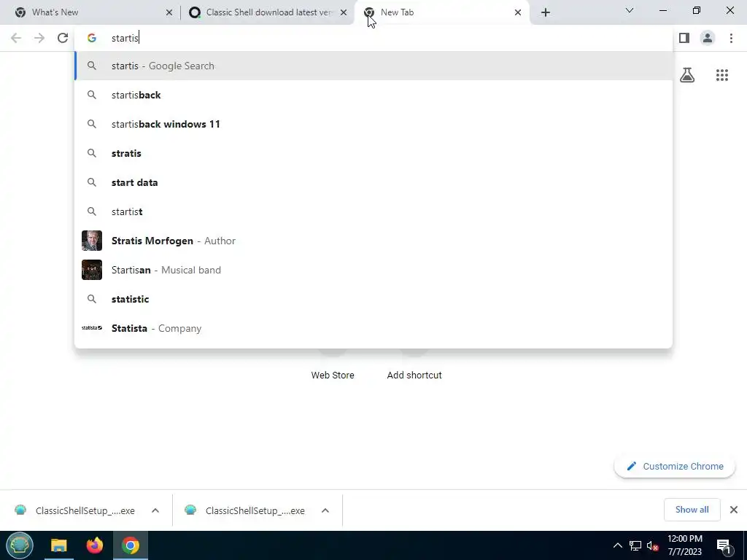Pick the 'start data' suggestion
Viewport: 747px width, 560px height.
coord(373,182)
